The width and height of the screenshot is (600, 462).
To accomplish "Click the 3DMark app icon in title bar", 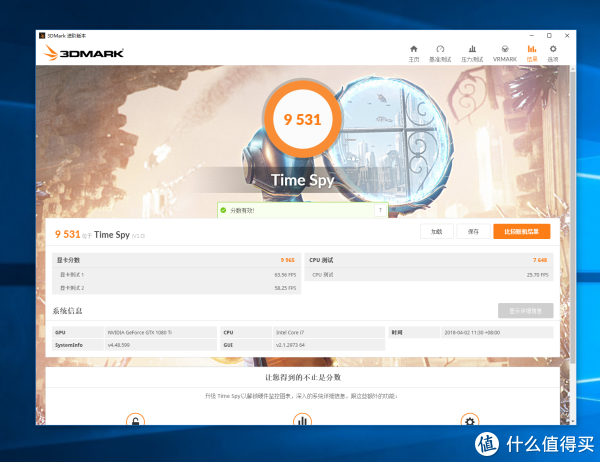I will click(42, 36).
